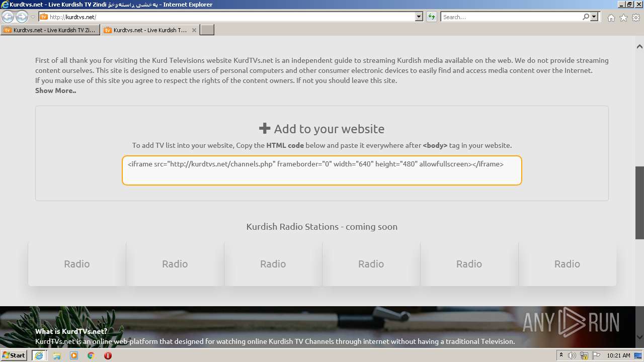
Task: Click the fifth Radio station card
Action: [469, 264]
